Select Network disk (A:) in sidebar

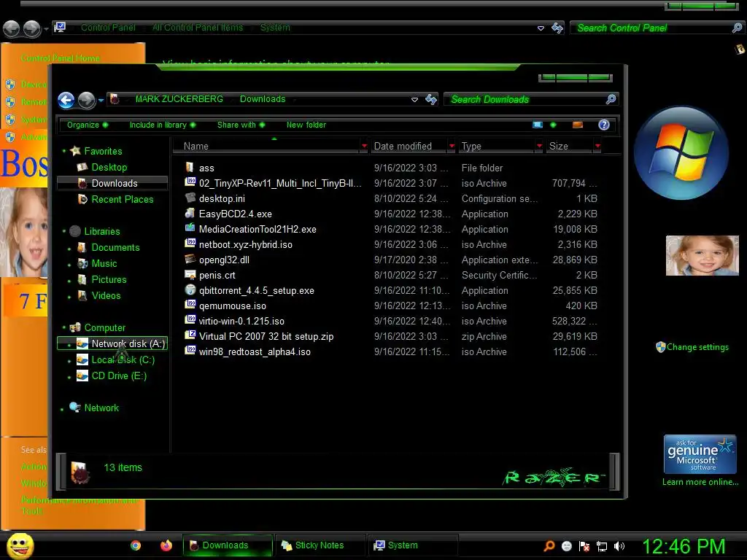112,343
